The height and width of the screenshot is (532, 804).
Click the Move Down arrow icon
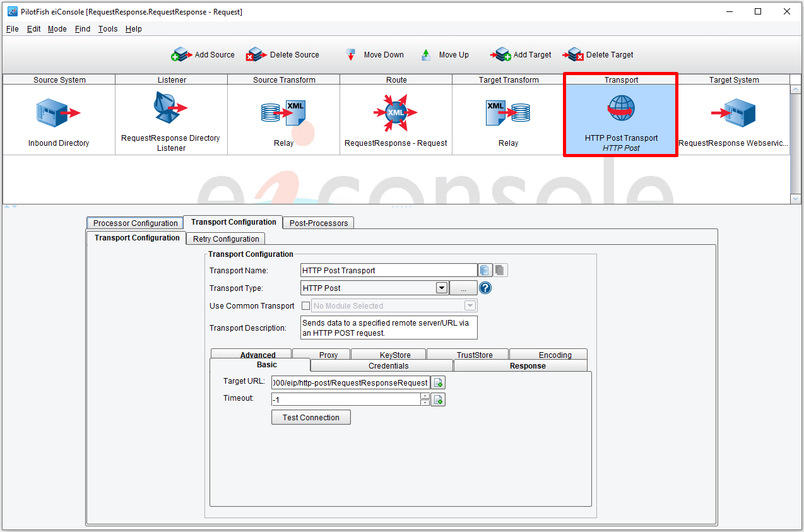[x=351, y=55]
